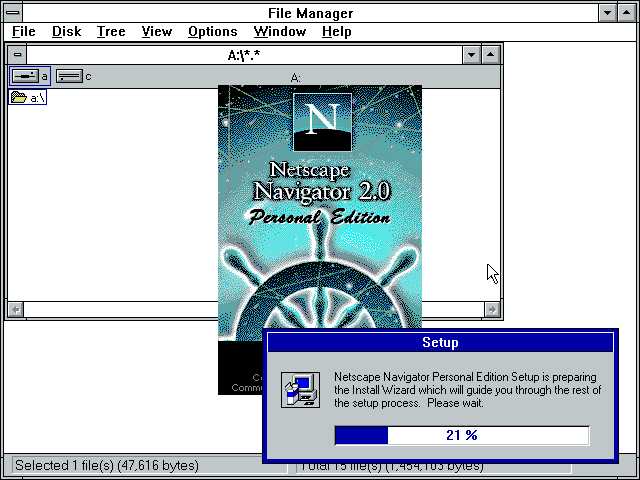Click the 21 % setup progress bar
The height and width of the screenshot is (480, 640).
tap(462, 435)
